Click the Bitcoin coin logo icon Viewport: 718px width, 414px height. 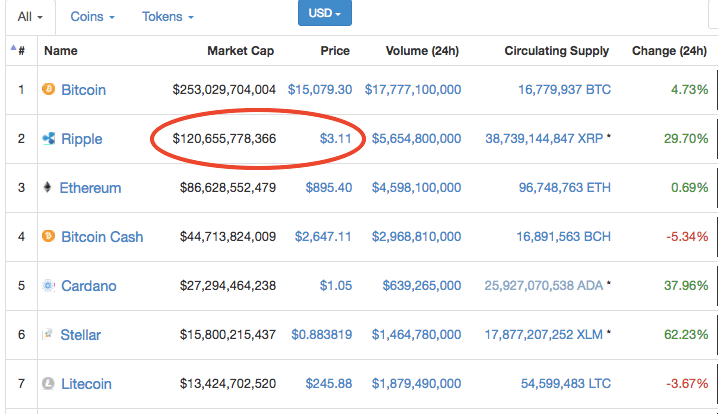pyautogui.click(x=47, y=90)
